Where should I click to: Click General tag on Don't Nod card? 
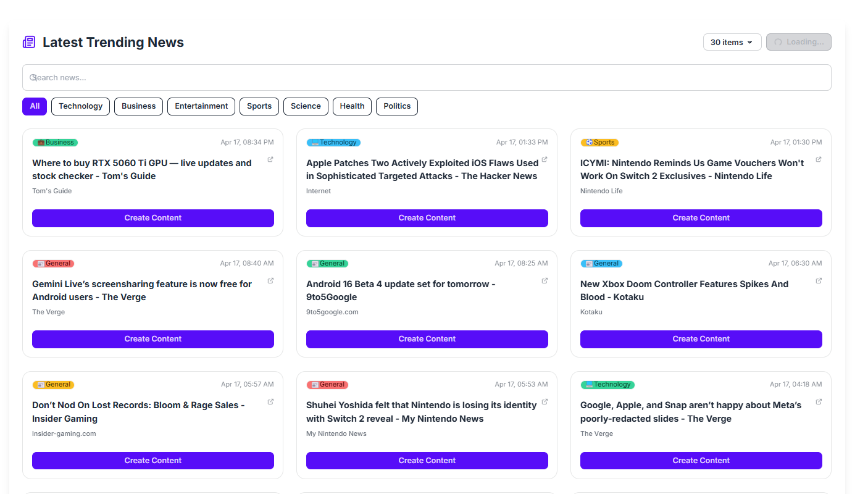click(53, 385)
